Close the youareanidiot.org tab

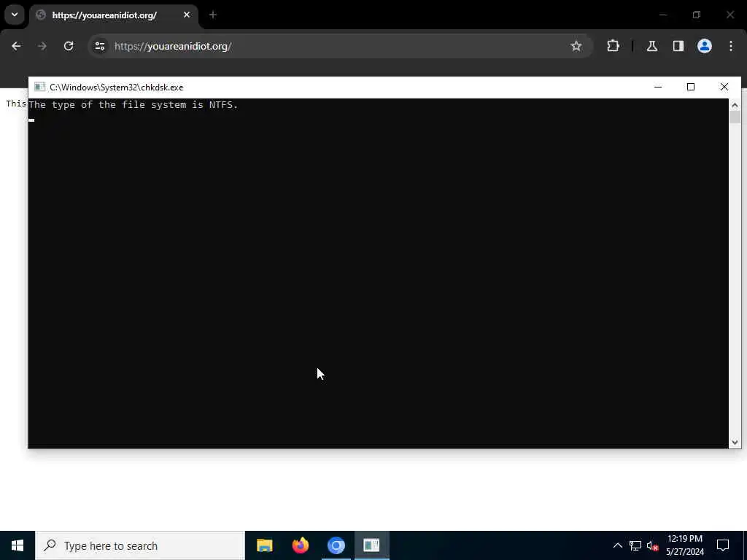187,15
